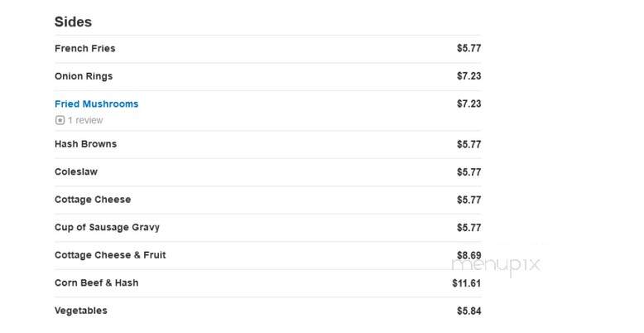The width and height of the screenshot is (644, 333).
Task: Open the 1 review link
Action: click(85, 120)
